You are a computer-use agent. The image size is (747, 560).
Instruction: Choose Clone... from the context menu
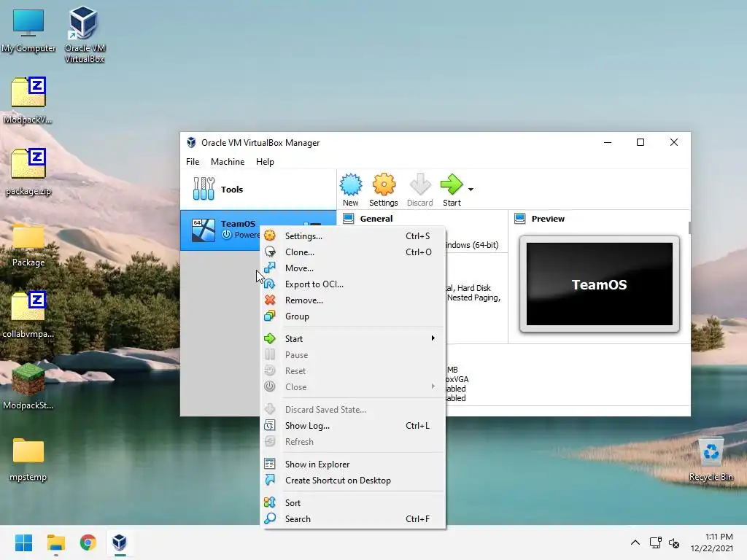(353, 252)
